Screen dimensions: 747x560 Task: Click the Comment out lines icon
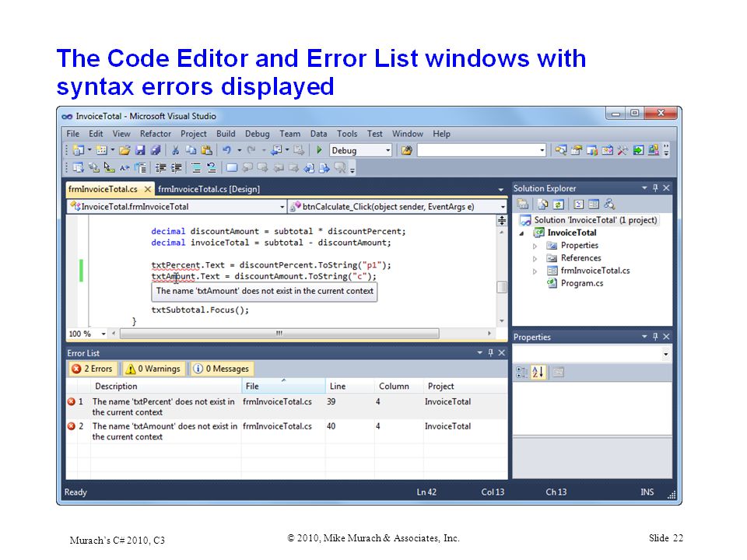(196, 168)
